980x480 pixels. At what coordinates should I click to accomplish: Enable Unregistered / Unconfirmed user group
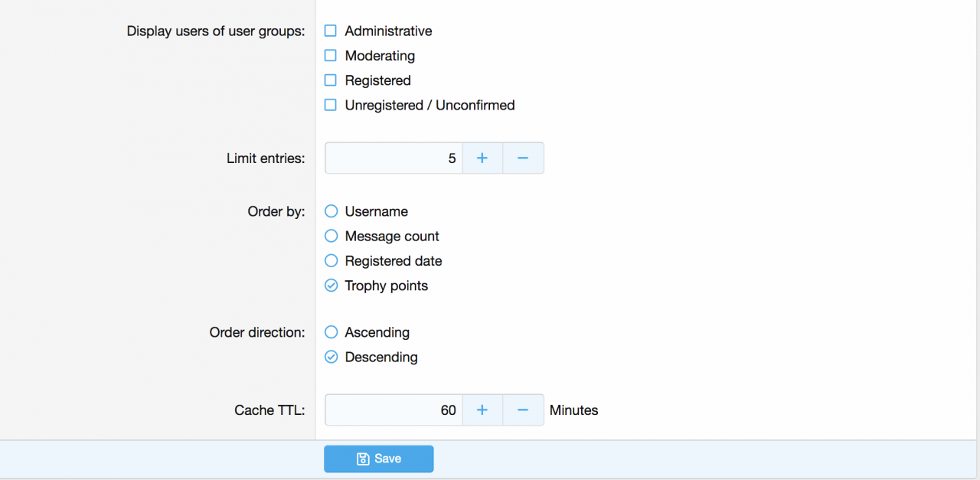coord(331,105)
